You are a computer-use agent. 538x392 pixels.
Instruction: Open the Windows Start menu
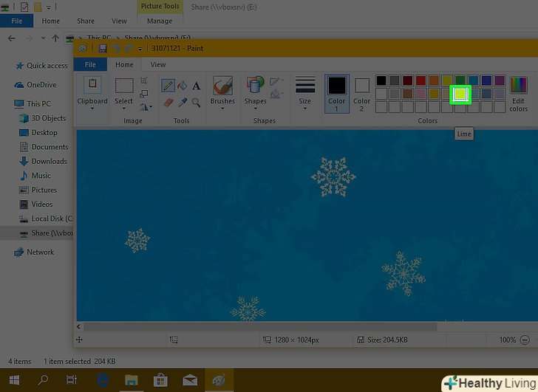[14, 380]
